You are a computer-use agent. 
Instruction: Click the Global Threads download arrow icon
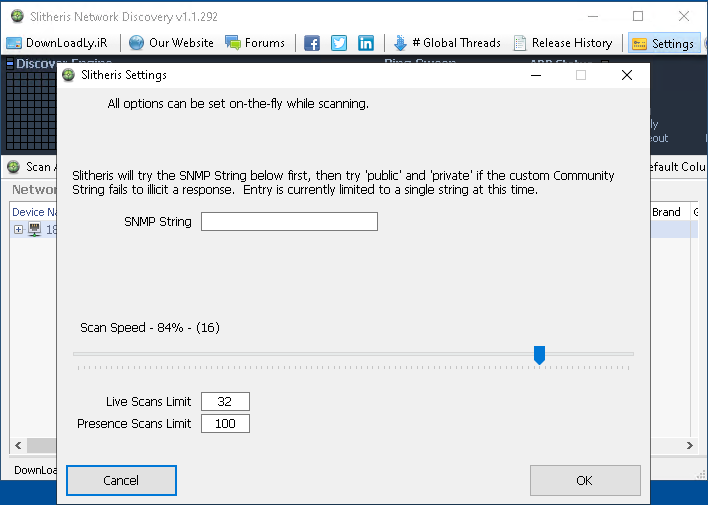tap(400, 43)
